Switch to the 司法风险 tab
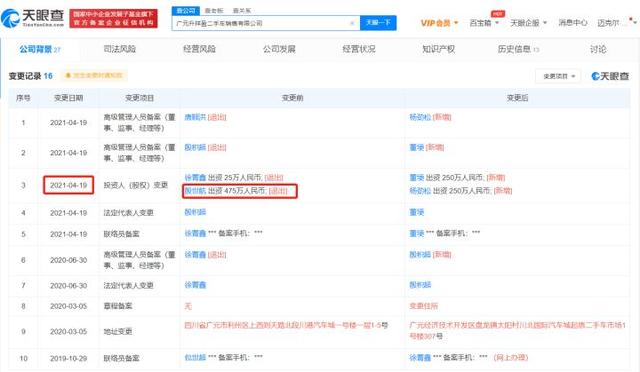Viewport: 640px width, 372px height. [119, 49]
